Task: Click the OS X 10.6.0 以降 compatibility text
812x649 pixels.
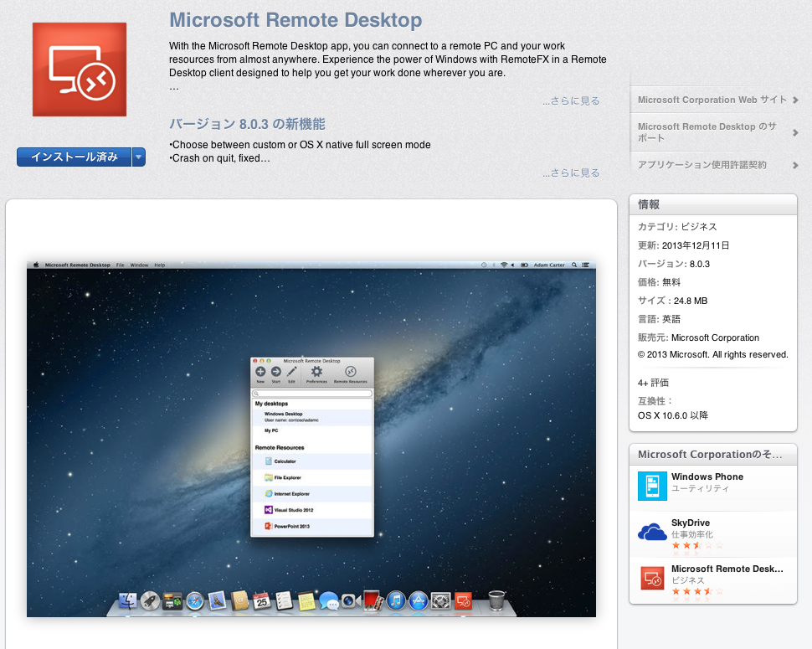Action: click(x=673, y=415)
